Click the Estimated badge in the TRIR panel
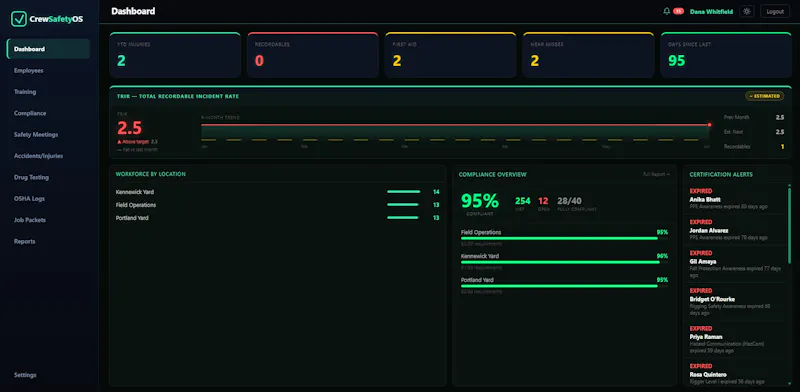 click(765, 96)
